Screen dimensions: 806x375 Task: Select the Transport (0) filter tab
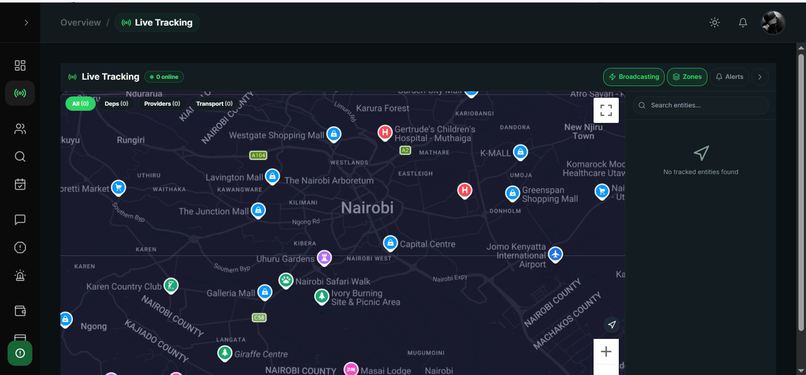[x=214, y=104]
